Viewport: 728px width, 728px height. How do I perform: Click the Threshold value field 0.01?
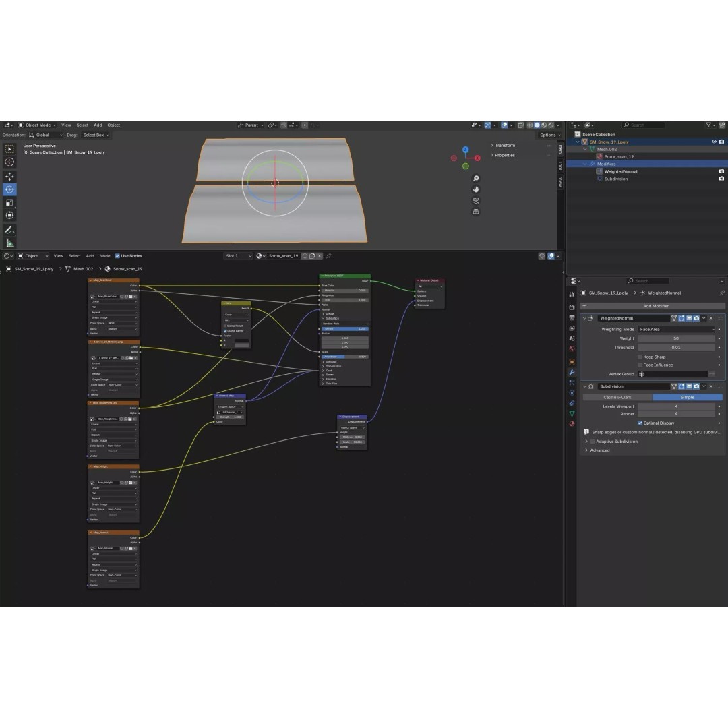pyautogui.click(x=677, y=348)
